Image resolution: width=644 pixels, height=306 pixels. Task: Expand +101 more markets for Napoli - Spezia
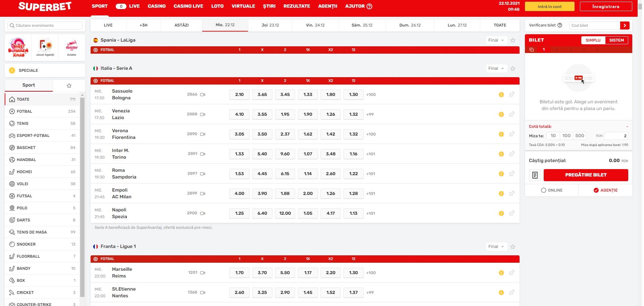click(371, 213)
